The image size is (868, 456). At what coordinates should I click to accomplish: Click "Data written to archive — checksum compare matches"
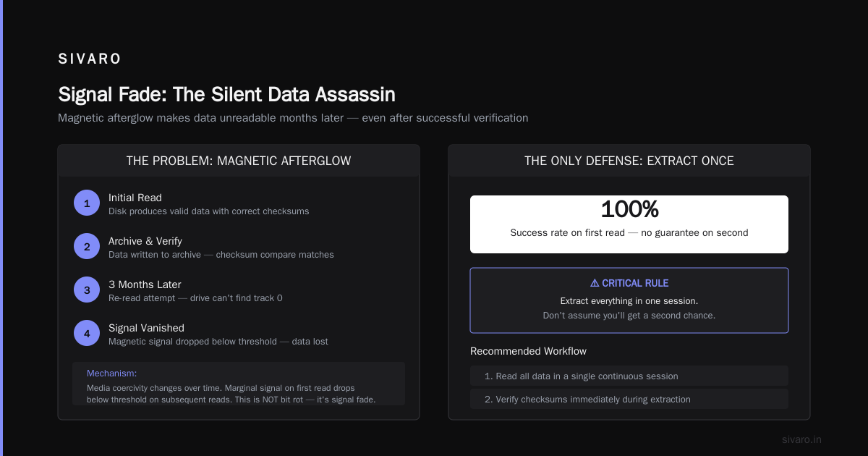click(x=221, y=255)
